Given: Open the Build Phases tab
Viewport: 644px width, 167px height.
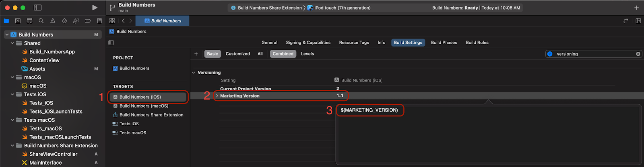Looking at the screenshot, I should click(444, 43).
